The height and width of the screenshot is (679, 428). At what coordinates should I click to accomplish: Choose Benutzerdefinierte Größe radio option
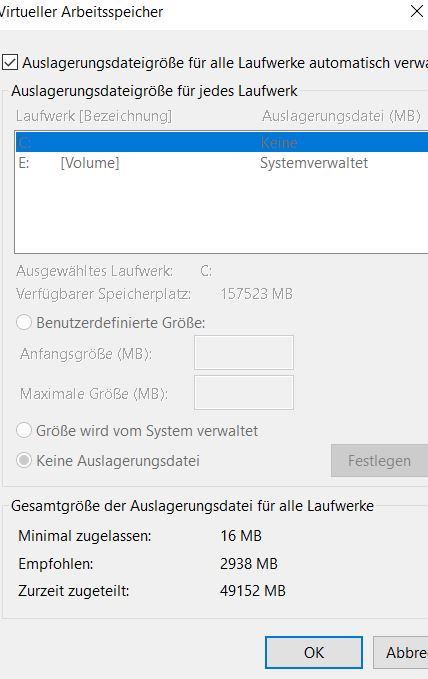[24, 322]
